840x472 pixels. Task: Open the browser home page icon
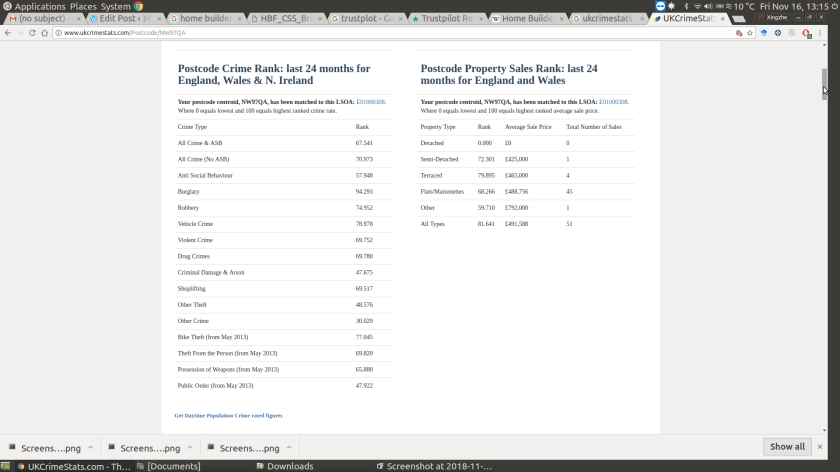[44, 33]
